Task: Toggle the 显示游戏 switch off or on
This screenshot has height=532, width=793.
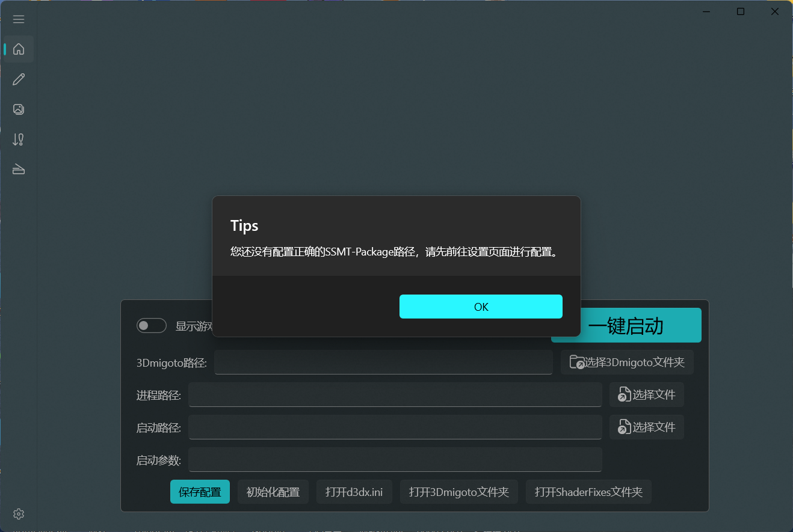Action: [x=151, y=325]
